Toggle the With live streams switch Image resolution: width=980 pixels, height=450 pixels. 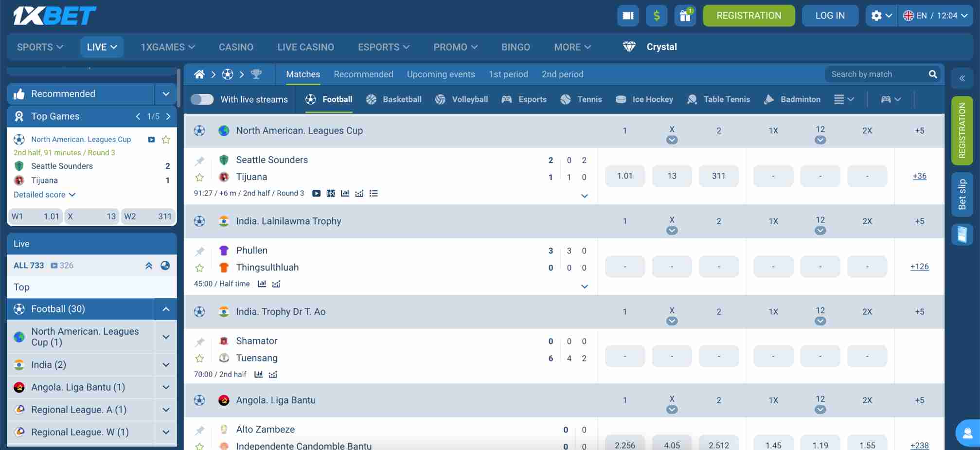coord(202,99)
